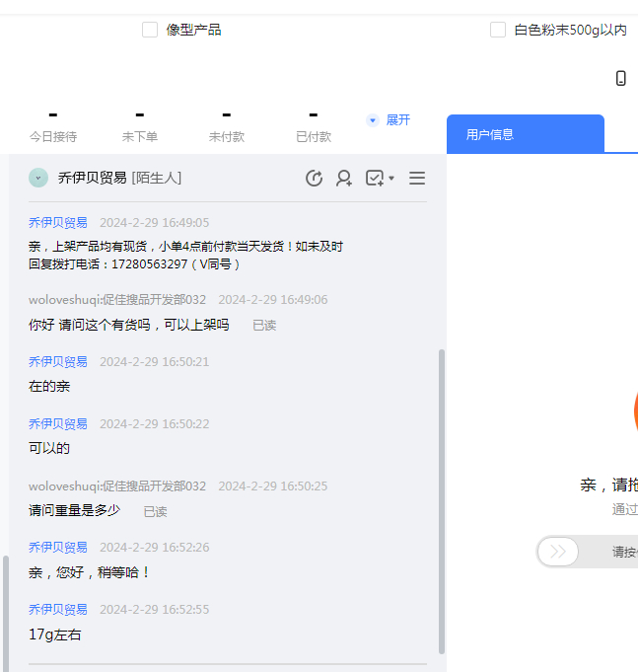This screenshot has width=638, height=672.
Task: Click the chat checkmark bubble icon
Action: click(374, 178)
